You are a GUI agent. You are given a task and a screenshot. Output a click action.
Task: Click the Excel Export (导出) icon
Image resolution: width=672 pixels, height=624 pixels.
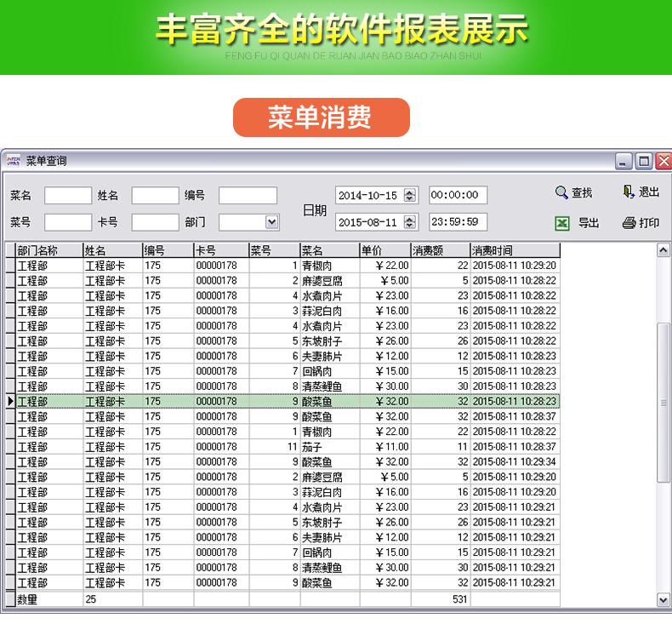click(562, 223)
